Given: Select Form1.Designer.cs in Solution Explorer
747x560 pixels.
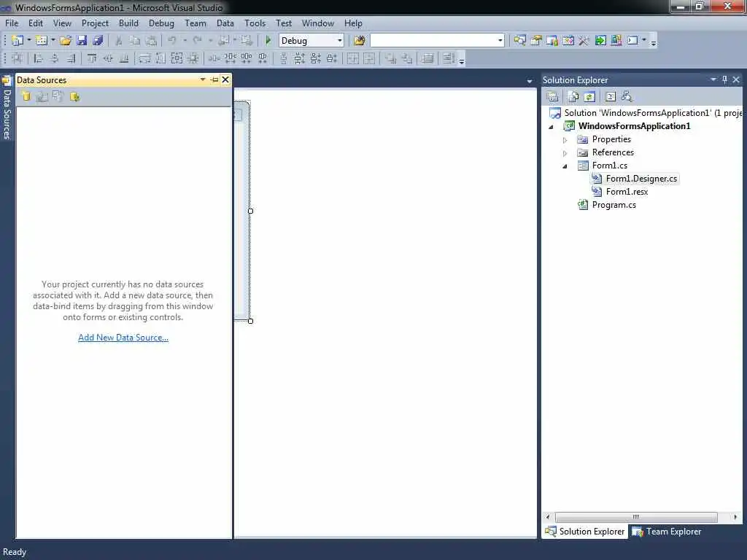Looking at the screenshot, I should [641, 179].
